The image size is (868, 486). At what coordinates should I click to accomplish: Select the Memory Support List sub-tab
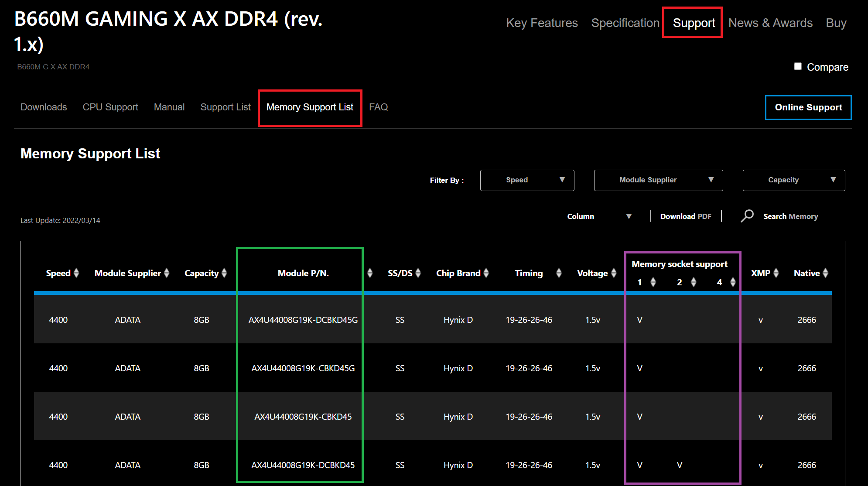pos(310,107)
